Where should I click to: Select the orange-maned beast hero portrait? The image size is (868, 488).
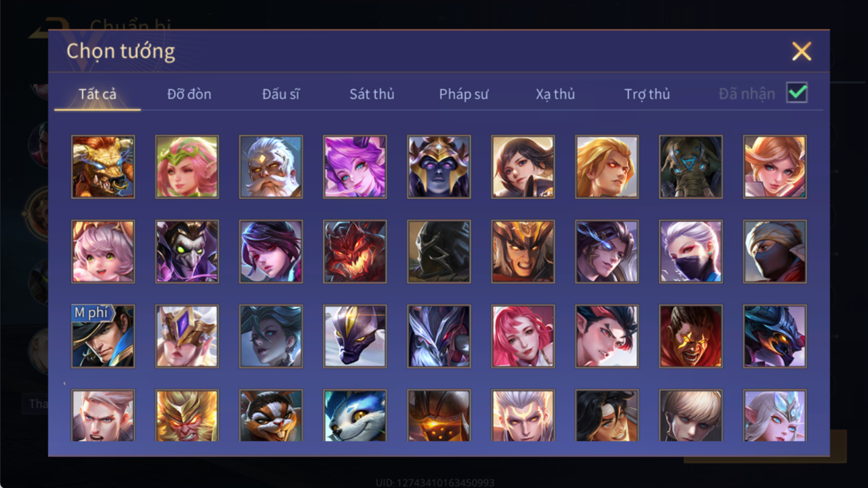coord(103,167)
